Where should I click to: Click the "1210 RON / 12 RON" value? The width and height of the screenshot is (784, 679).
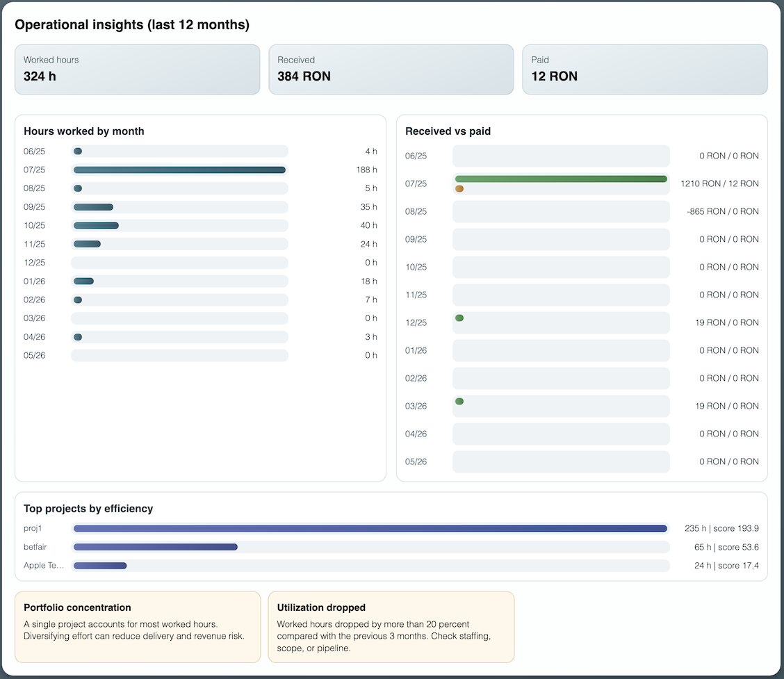pos(719,183)
